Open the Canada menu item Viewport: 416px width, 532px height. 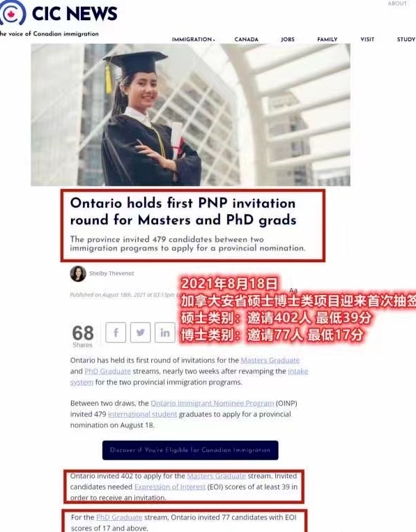click(x=247, y=39)
